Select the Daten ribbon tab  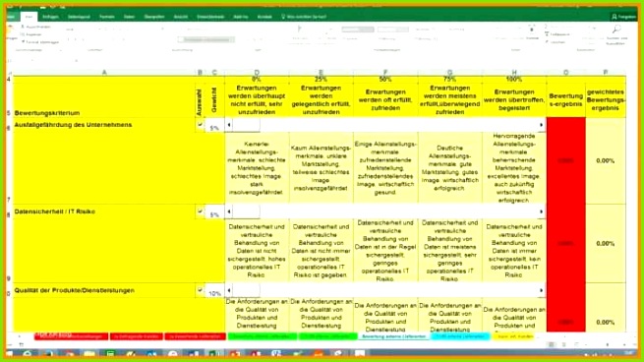pyautogui.click(x=130, y=17)
